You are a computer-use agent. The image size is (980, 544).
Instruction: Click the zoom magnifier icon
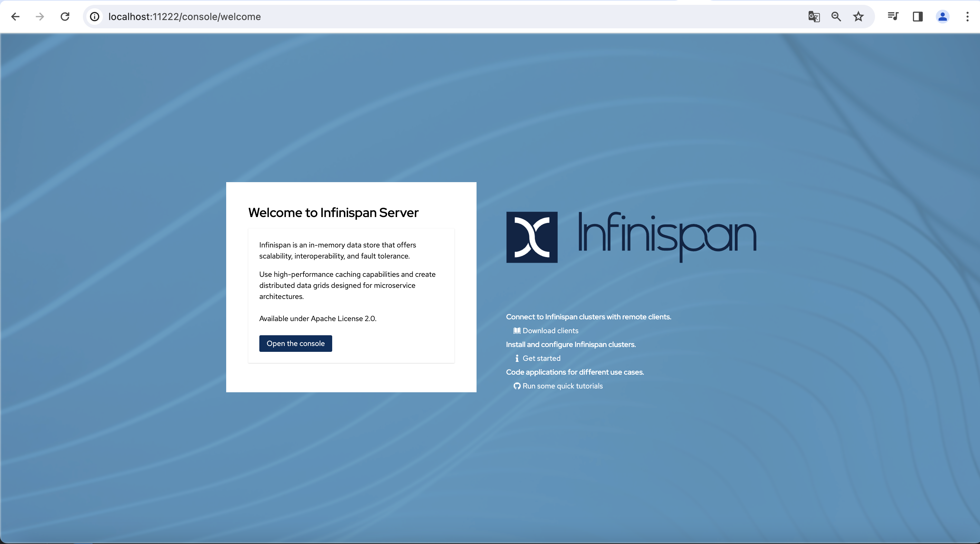coord(836,17)
